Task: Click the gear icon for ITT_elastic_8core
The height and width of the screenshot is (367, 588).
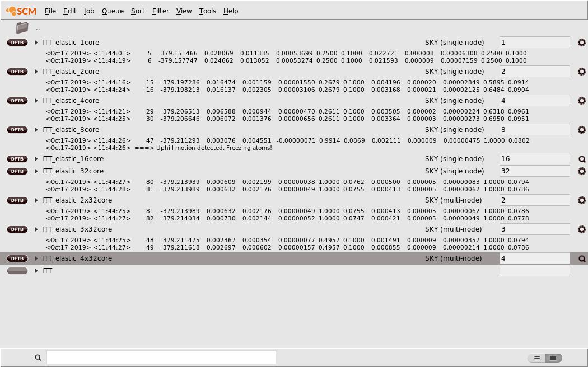Action: tap(581, 129)
